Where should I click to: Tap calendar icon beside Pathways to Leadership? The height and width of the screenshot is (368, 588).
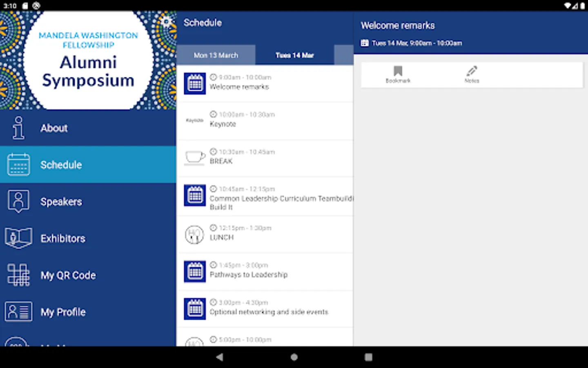pos(195,272)
